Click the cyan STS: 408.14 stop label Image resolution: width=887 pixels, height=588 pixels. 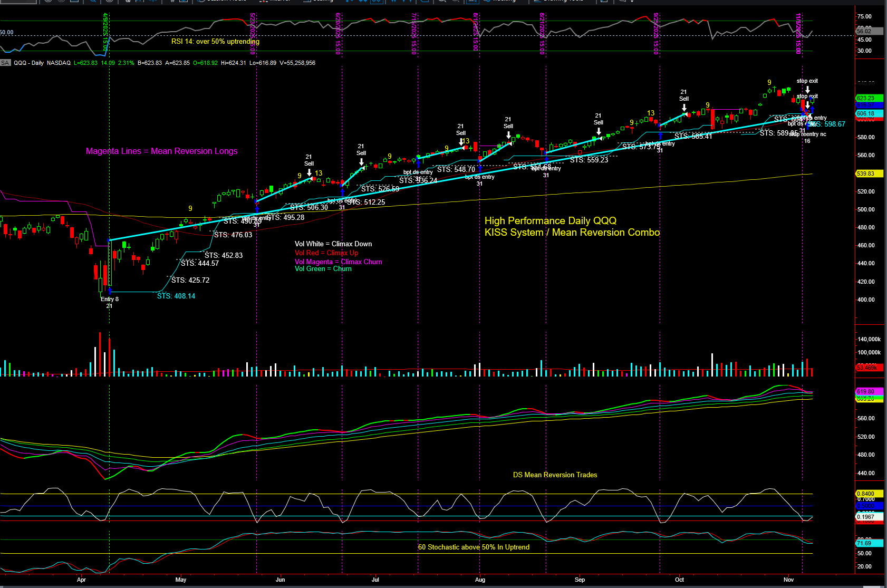176,296
